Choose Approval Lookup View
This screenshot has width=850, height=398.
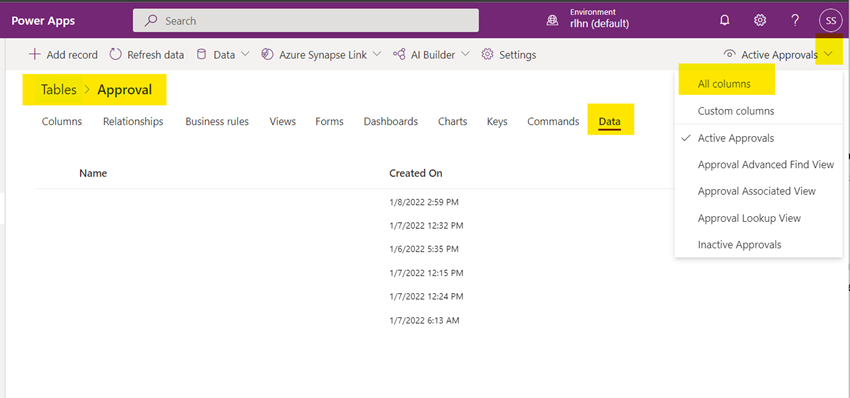coord(749,218)
